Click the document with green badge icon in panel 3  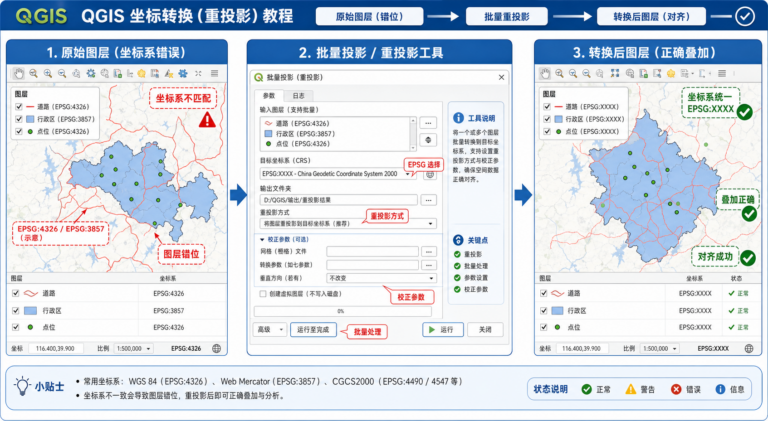pos(644,73)
